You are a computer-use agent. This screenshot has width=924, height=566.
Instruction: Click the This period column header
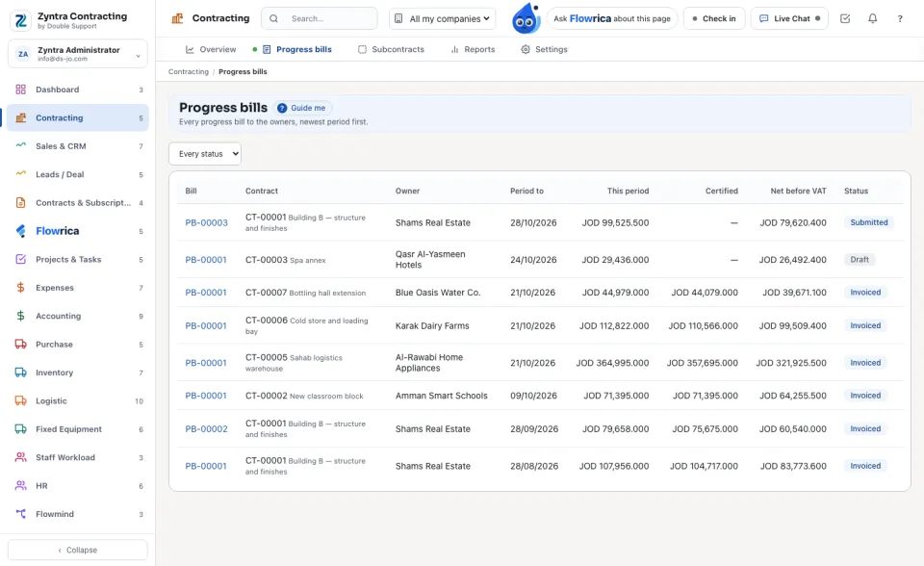tap(628, 191)
